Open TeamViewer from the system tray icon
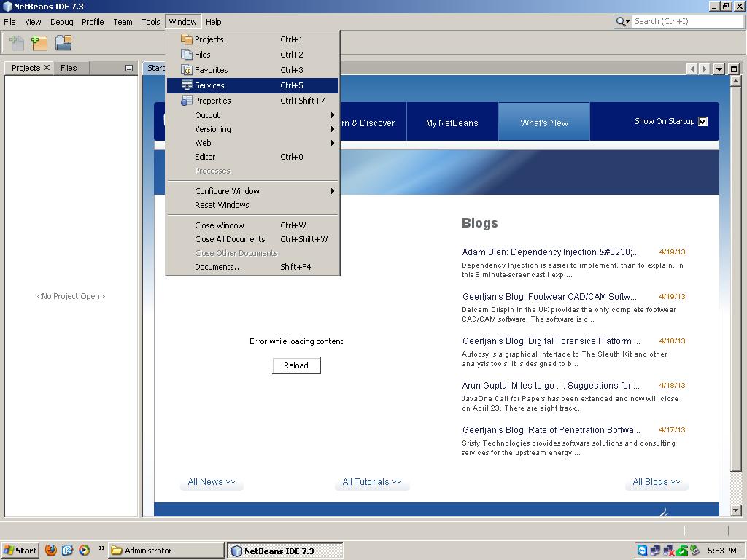Screen dimensions: 747x560 click(642, 551)
